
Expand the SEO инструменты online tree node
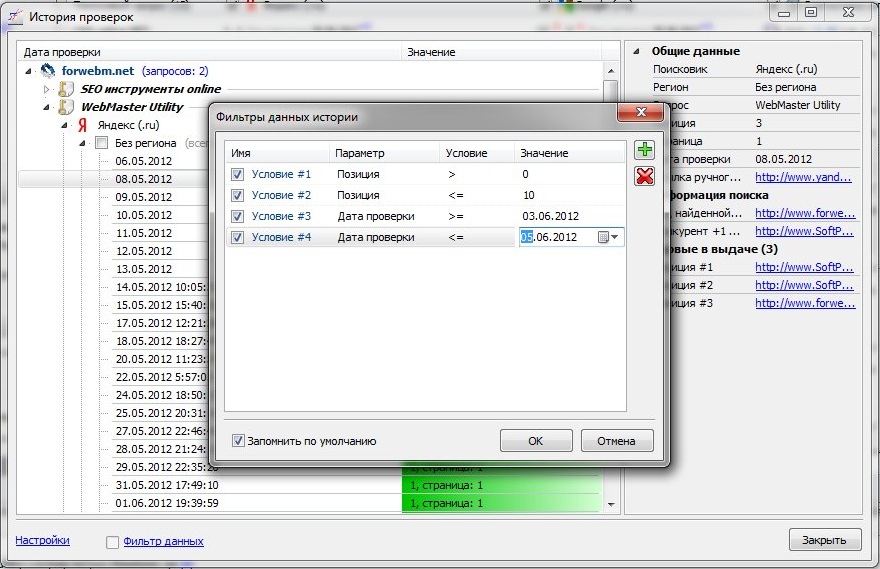click(46, 89)
